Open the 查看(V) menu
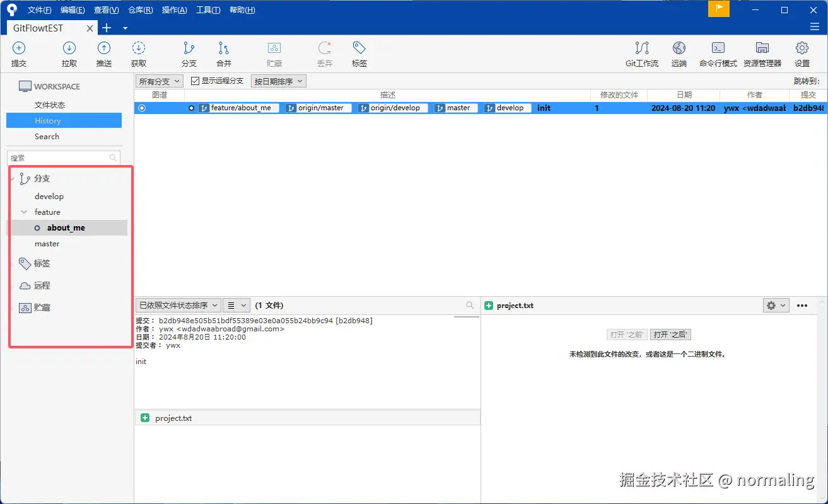 tap(106, 10)
